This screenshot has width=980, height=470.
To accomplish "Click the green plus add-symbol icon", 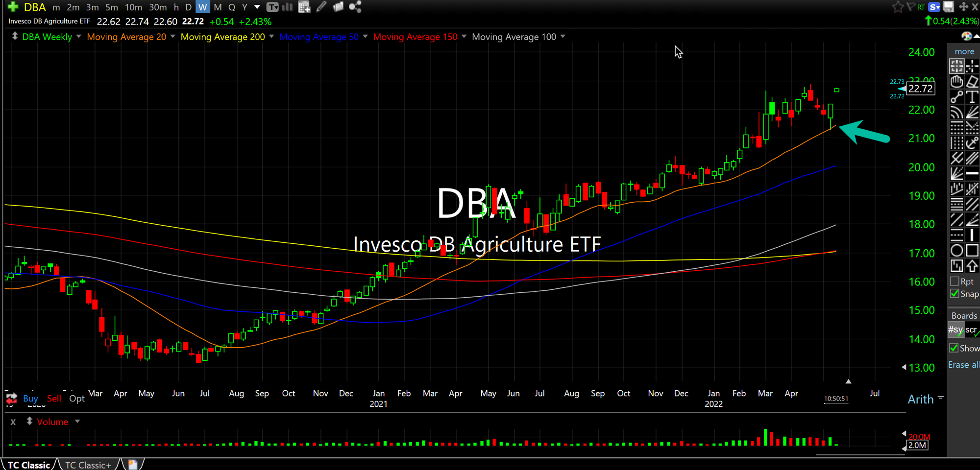I will click(x=13, y=7).
